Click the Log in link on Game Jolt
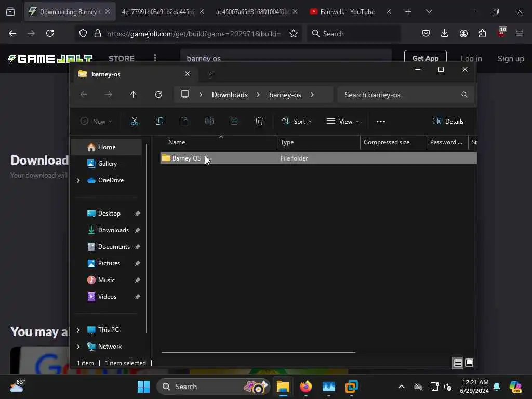The height and width of the screenshot is (399, 532). pyautogui.click(x=471, y=58)
